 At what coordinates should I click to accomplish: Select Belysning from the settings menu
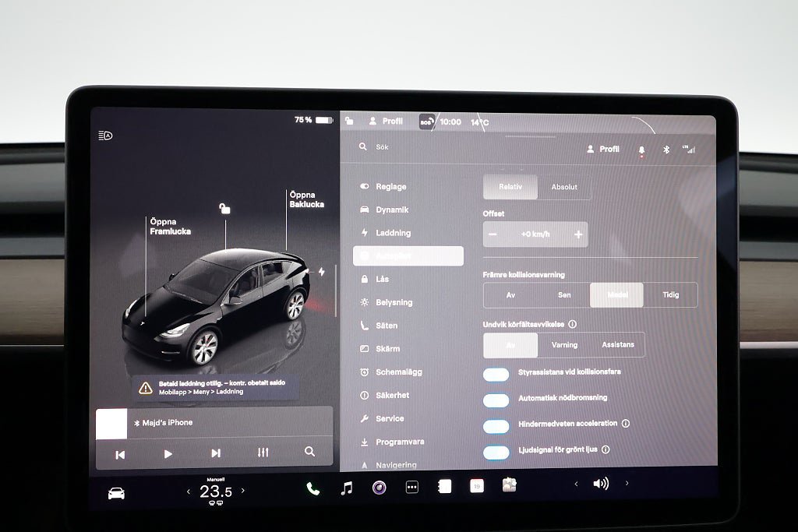point(394,302)
